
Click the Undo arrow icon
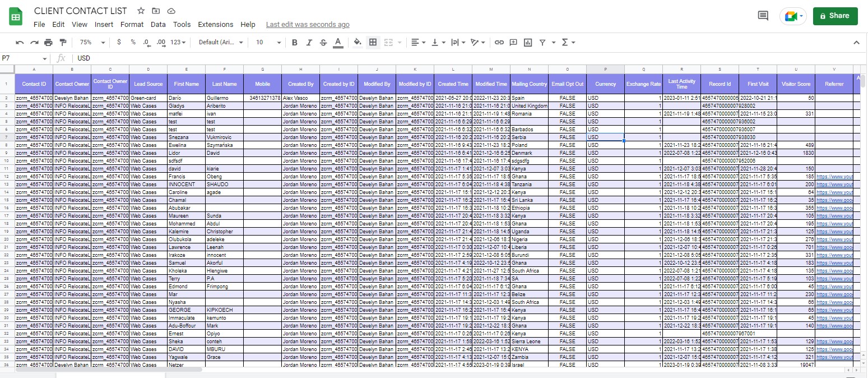(x=20, y=43)
